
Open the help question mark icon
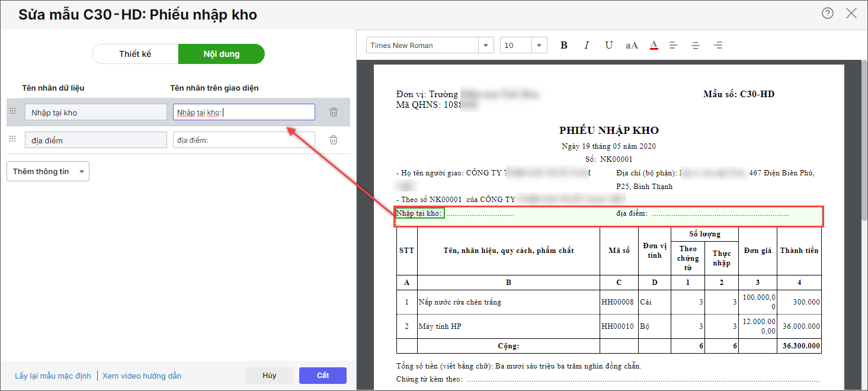point(828,14)
